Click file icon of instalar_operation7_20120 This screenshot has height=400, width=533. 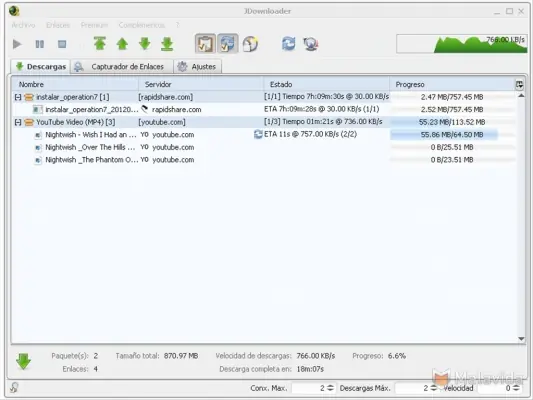pyautogui.click(x=37, y=109)
